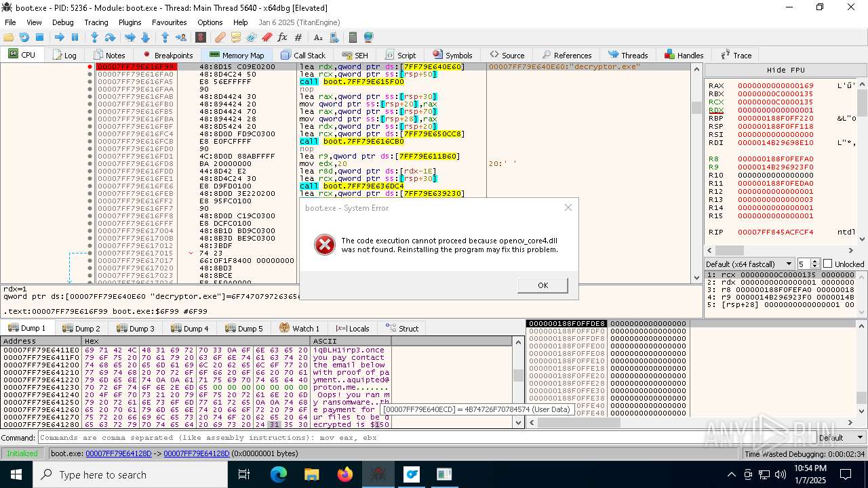Click the disassembly vertical scrollbar thumb
The height and width of the screenshot is (488, 868).
point(696,107)
